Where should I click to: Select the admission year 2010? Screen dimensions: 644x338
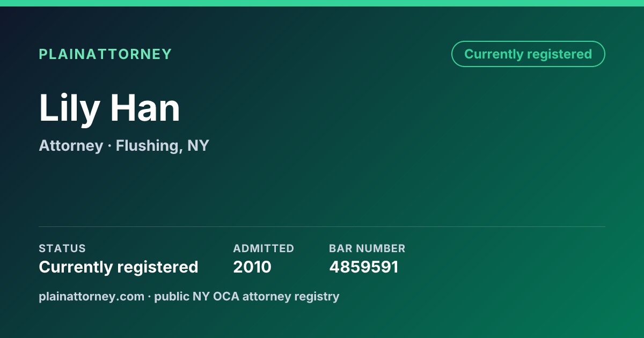[x=252, y=267]
